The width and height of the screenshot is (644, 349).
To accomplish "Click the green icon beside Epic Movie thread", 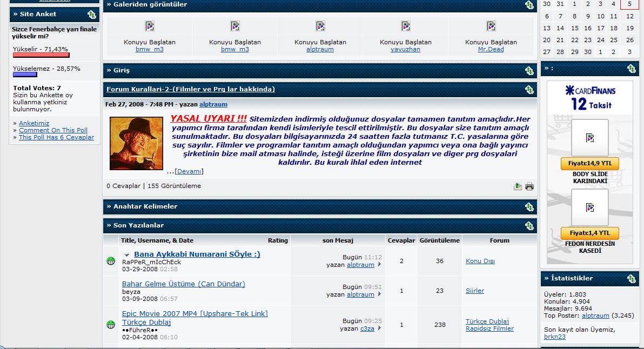I will click(x=111, y=324).
